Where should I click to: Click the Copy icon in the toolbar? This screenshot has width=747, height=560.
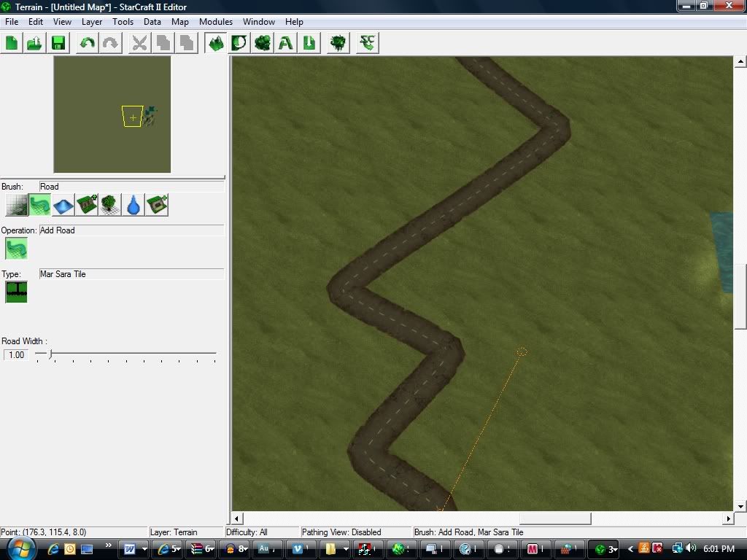[163, 43]
